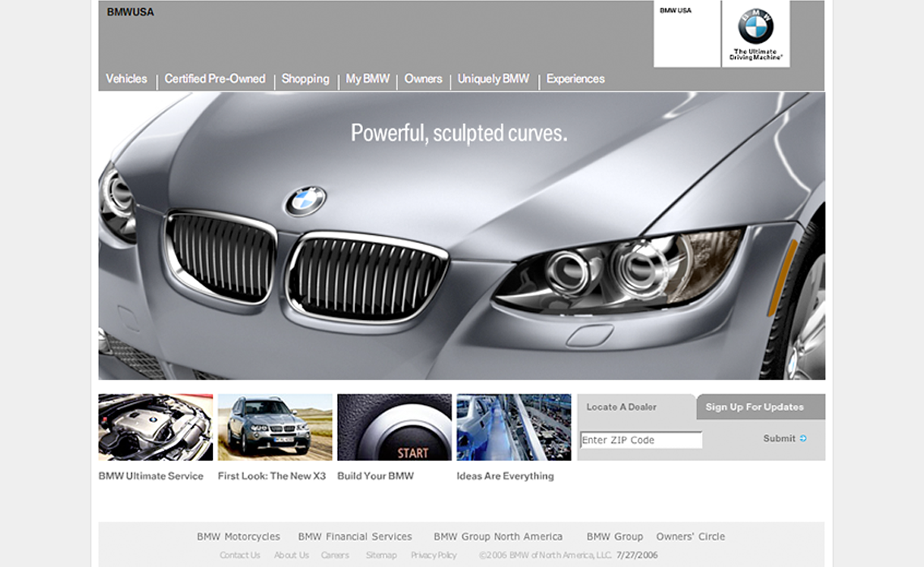The width and height of the screenshot is (924, 567).
Task: Open the Owners menu
Action: point(423,79)
